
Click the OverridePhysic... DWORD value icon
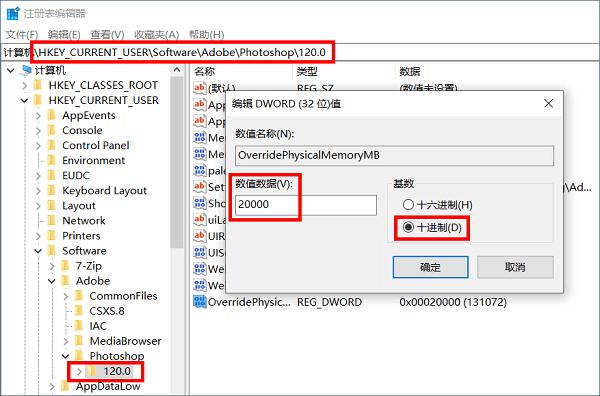(199, 302)
